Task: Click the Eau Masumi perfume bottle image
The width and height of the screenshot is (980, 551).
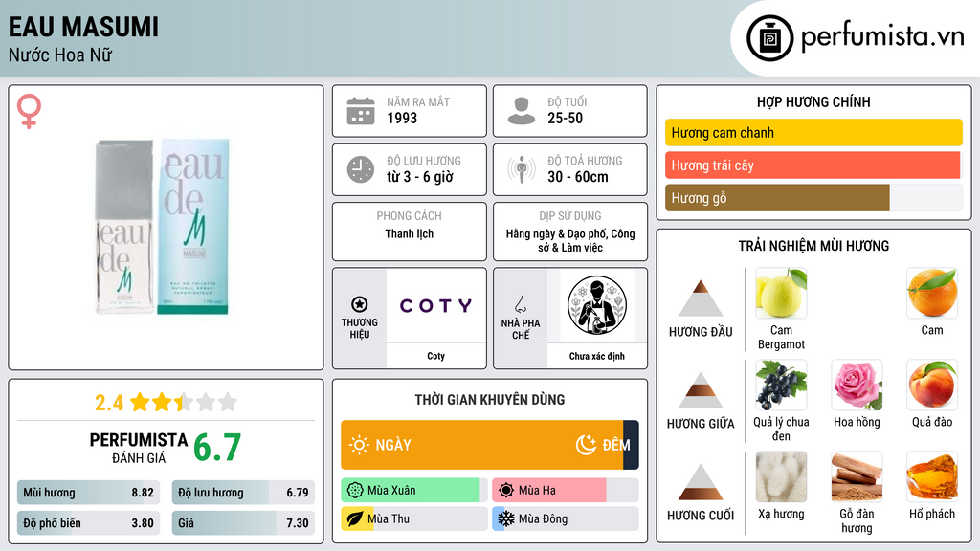Action: click(x=163, y=226)
